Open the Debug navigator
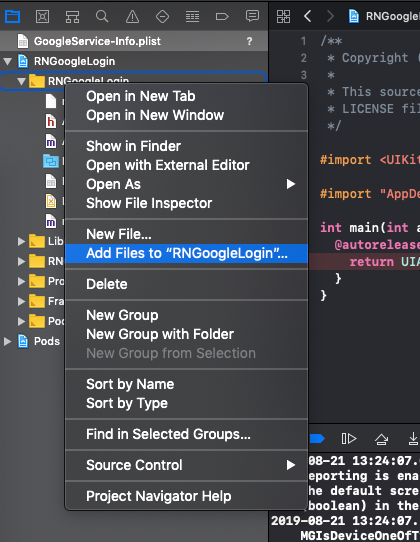Viewport: 420px width, 542px height. (192, 16)
